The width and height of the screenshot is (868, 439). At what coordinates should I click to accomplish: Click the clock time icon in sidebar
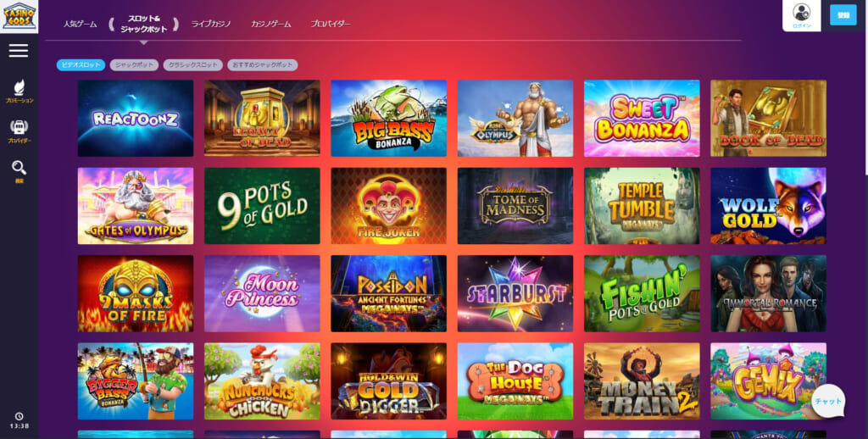pos(19,416)
